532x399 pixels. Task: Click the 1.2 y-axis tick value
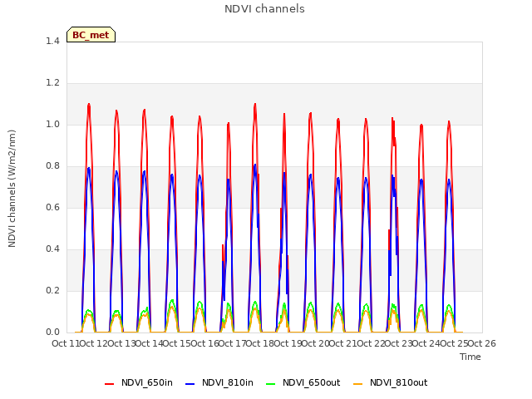[52, 83]
